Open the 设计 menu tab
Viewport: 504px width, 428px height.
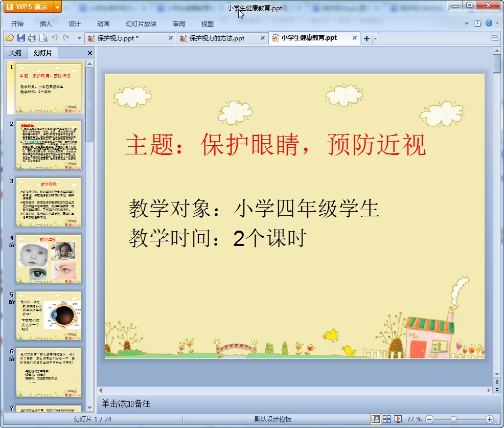pyautogui.click(x=74, y=24)
